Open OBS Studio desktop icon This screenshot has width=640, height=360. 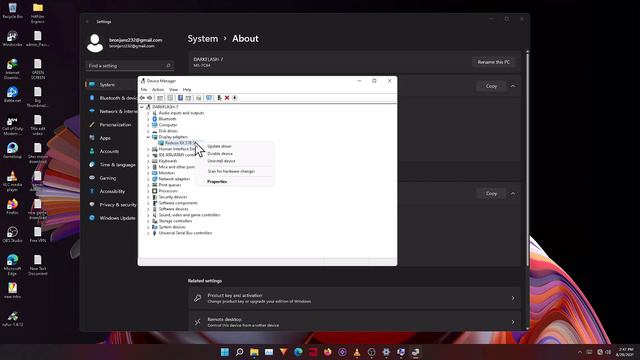point(12,235)
